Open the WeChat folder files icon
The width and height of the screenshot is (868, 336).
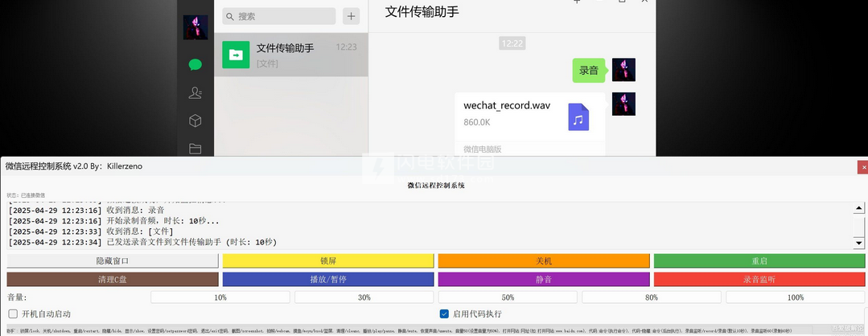click(195, 149)
